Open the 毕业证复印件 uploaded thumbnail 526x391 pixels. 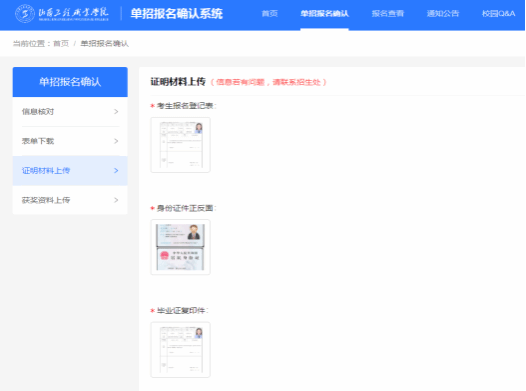[x=180, y=350]
